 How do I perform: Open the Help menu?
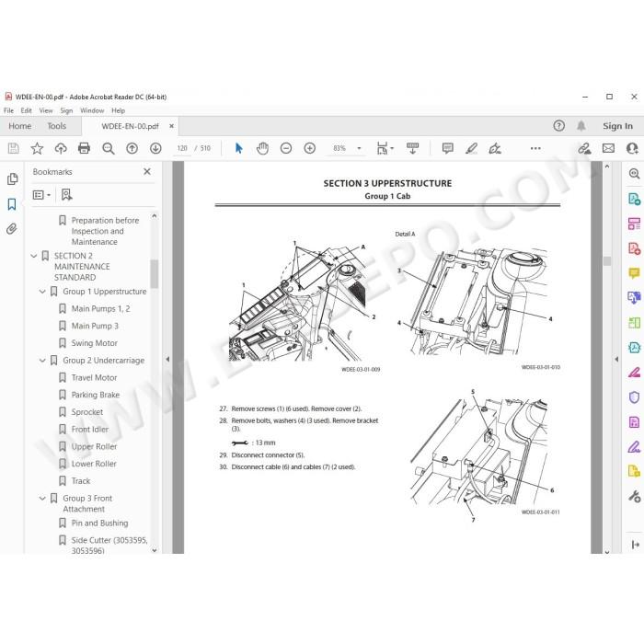119,110
